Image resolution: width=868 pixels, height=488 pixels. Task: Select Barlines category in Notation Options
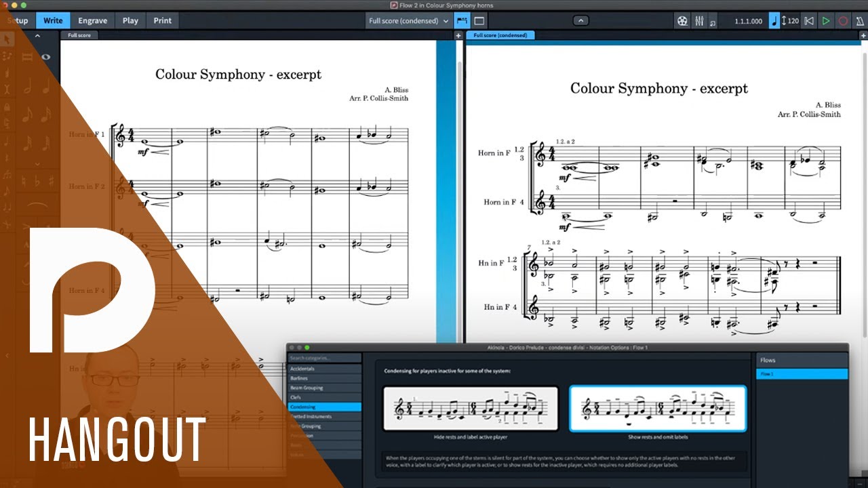(324, 378)
